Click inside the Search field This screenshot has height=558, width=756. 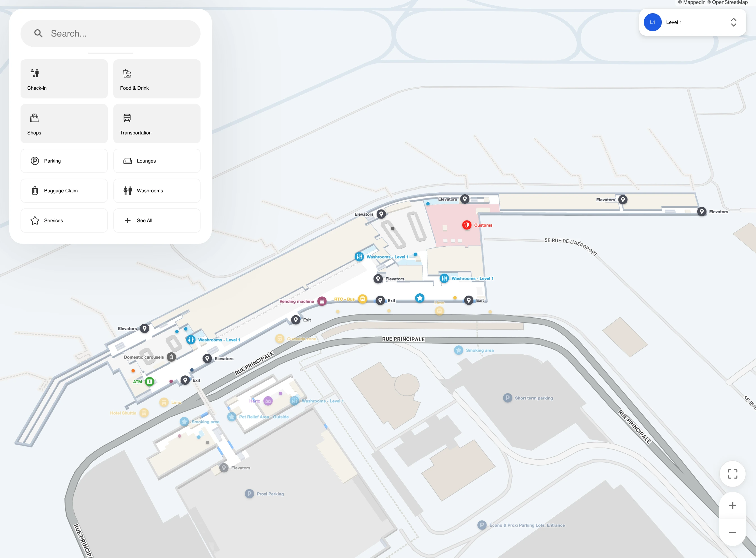110,33
